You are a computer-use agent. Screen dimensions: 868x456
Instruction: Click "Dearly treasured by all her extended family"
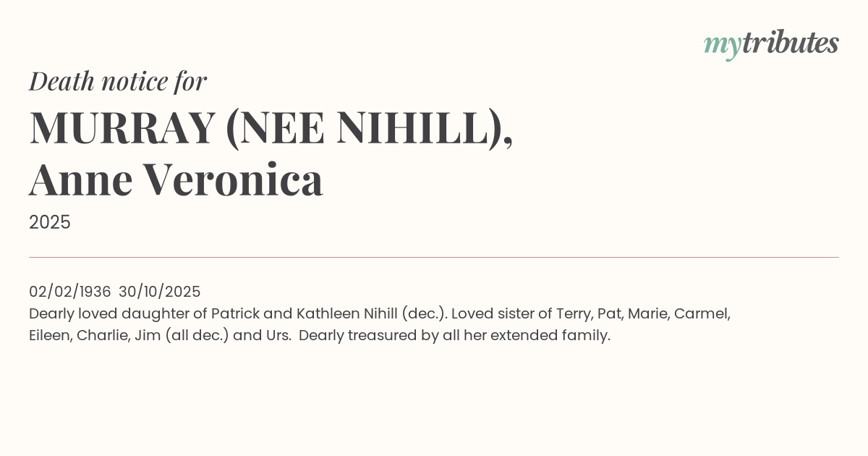(454, 335)
